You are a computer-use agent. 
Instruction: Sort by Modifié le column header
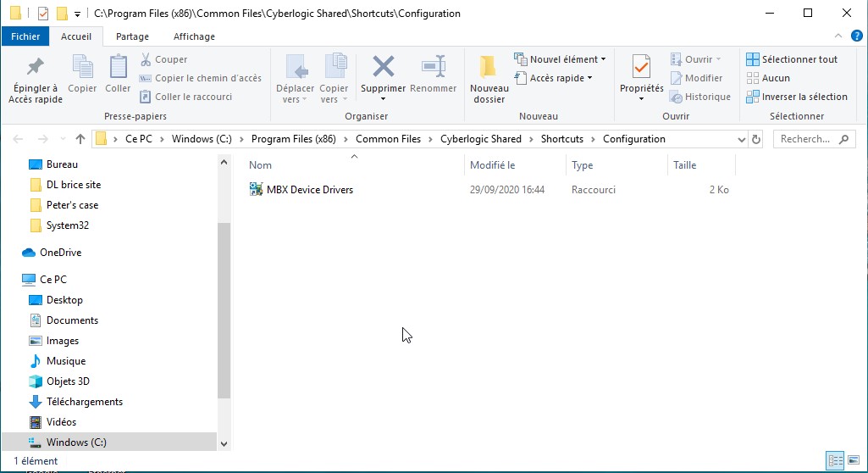click(x=492, y=165)
